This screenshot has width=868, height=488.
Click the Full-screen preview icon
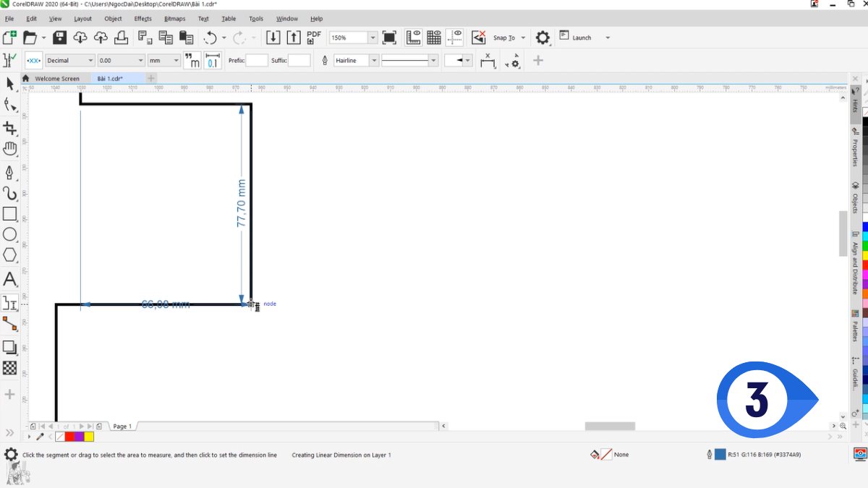pos(389,38)
